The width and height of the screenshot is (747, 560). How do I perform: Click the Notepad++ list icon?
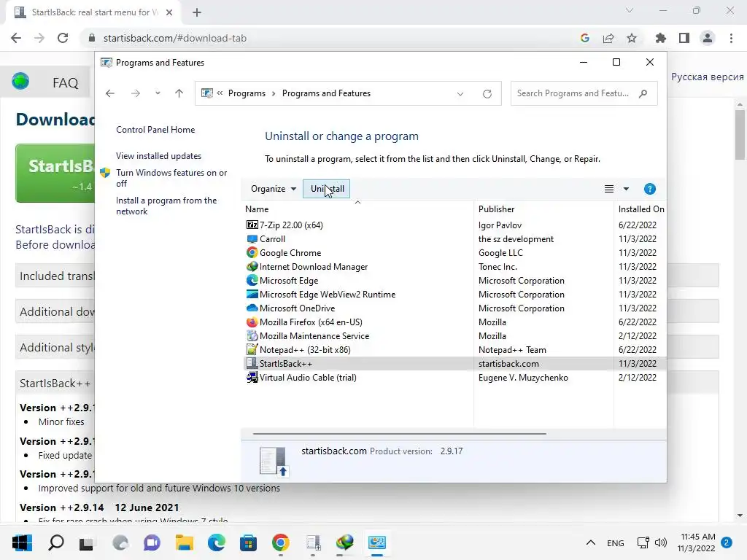click(252, 349)
